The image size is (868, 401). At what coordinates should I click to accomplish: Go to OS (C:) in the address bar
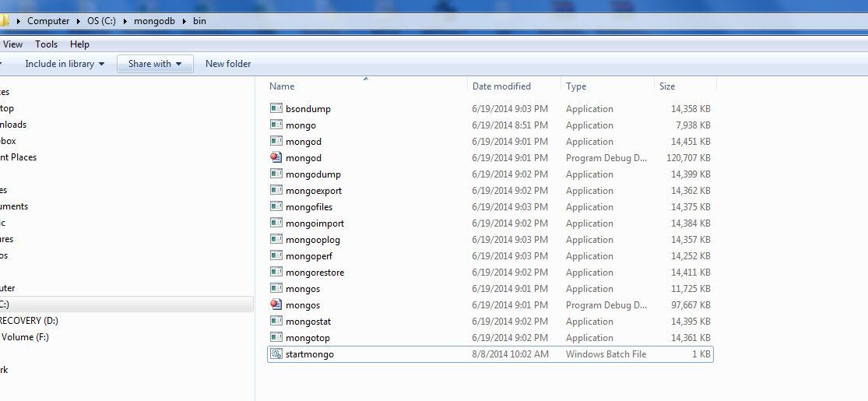coord(101,21)
